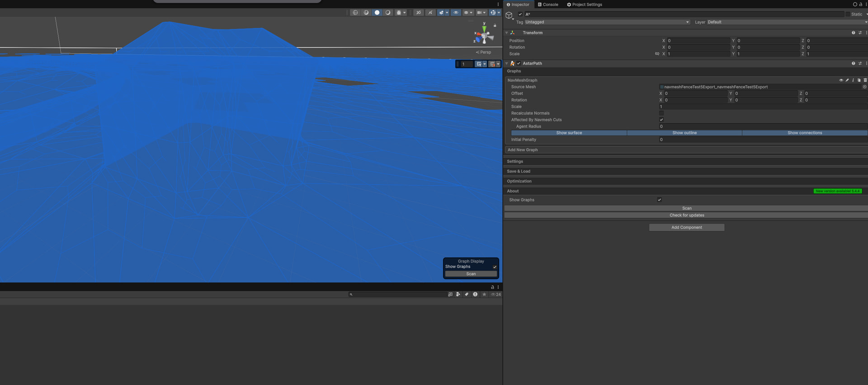Click the scene orientation gizmo

point(484,35)
